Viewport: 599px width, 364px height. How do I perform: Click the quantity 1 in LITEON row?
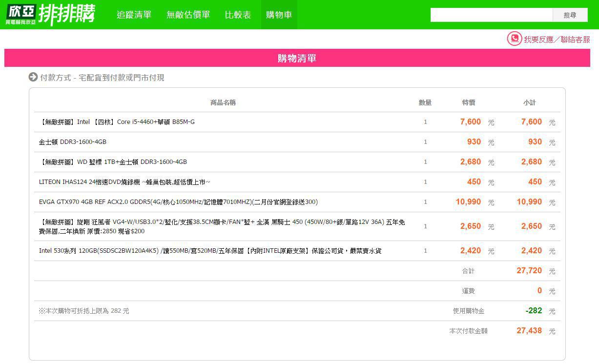425,182
